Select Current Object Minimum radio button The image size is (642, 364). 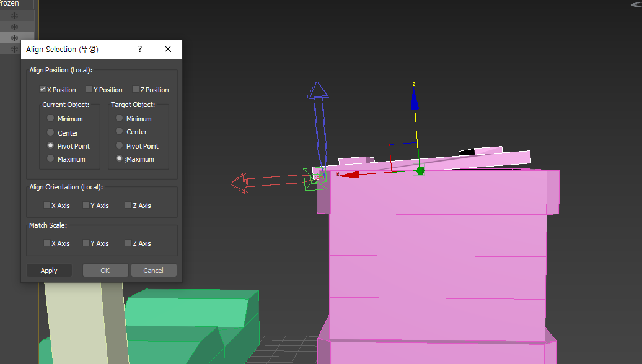pyautogui.click(x=50, y=118)
